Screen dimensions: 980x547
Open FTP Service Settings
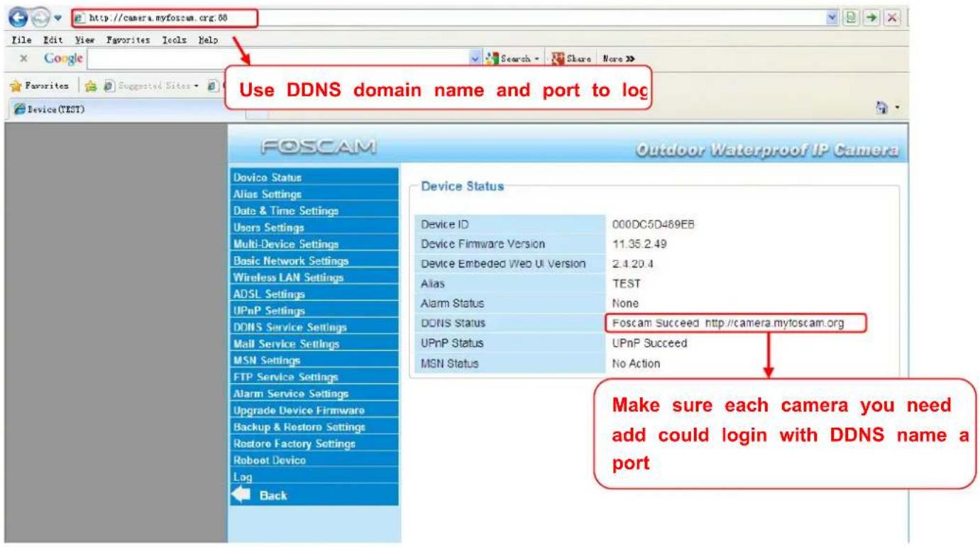[314, 377]
